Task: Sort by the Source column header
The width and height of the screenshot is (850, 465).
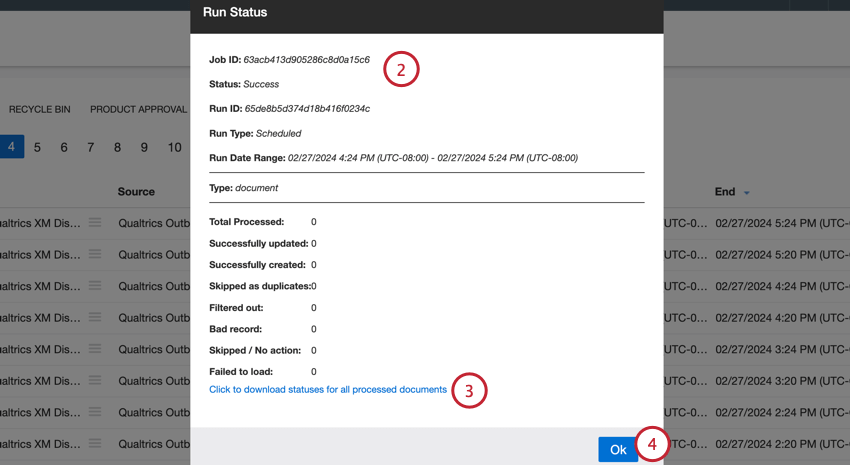Action: [136, 191]
